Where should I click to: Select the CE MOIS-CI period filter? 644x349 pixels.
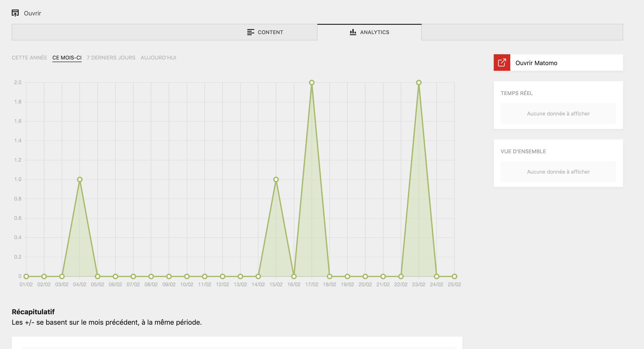[67, 58]
